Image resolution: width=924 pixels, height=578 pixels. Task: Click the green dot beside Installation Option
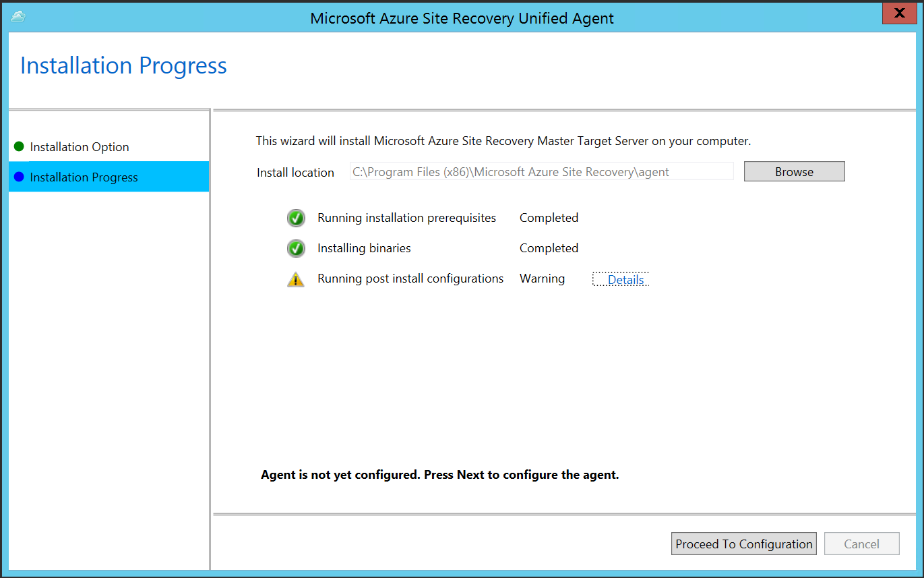point(19,146)
